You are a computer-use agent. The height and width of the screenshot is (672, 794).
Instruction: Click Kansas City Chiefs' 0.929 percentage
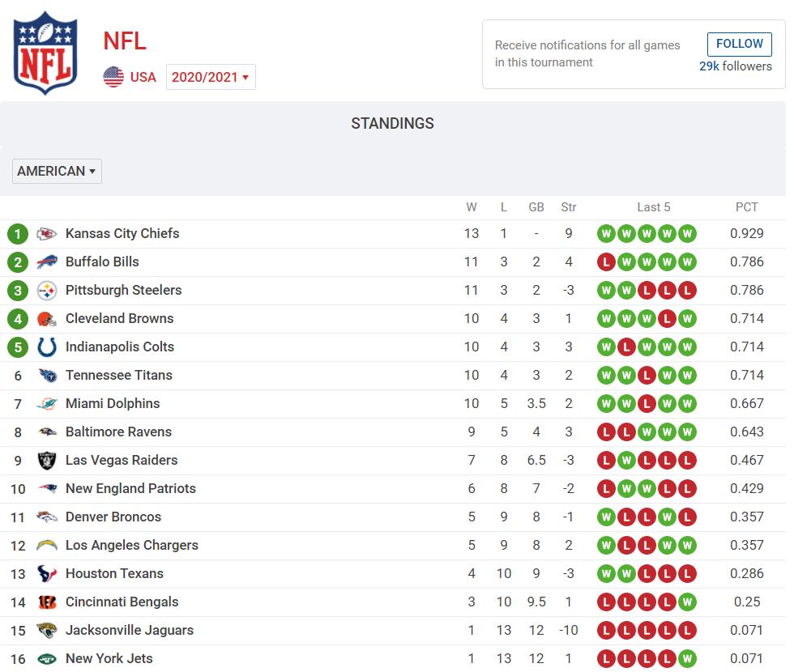pos(747,234)
